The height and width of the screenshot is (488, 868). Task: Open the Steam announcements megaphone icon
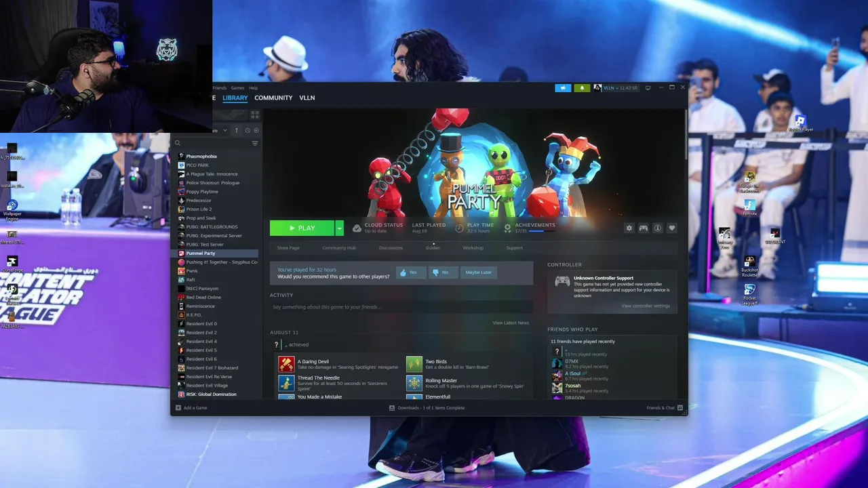click(x=563, y=88)
